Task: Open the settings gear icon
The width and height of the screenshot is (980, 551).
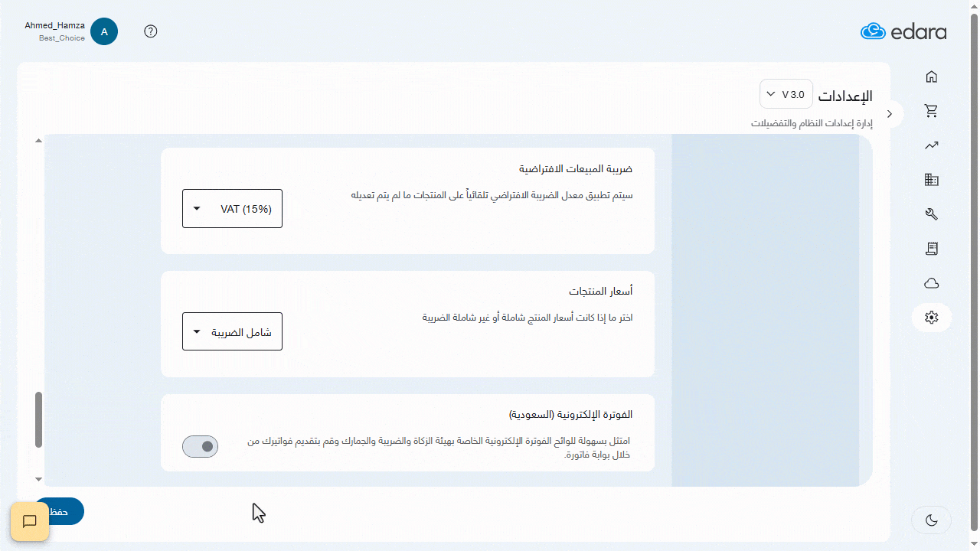Action: coord(932,317)
